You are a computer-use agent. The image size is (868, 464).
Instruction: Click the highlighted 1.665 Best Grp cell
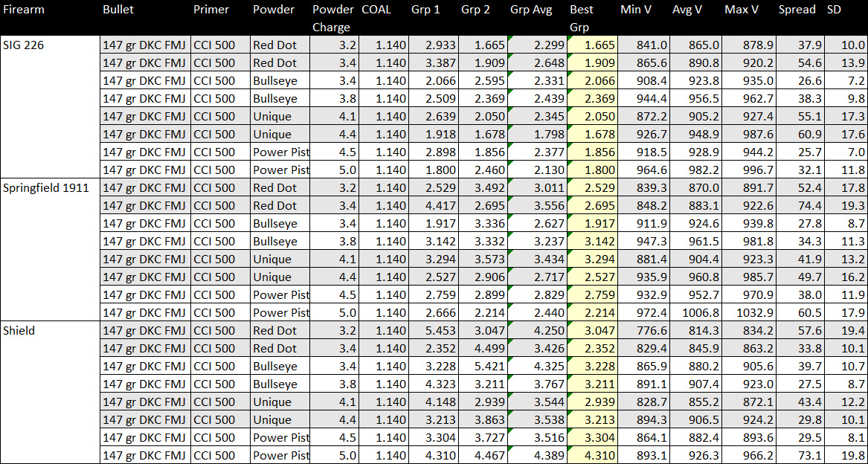pyautogui.click(x=592, y=45)
